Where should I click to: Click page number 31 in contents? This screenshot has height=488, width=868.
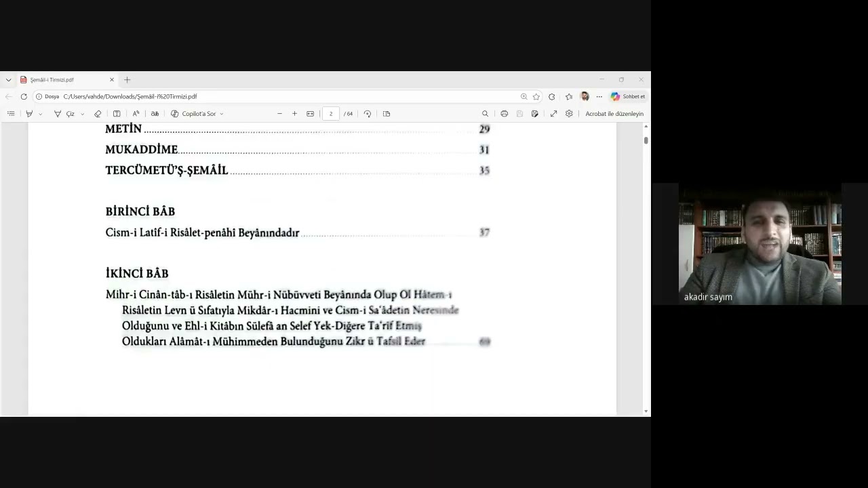(484, 150)
